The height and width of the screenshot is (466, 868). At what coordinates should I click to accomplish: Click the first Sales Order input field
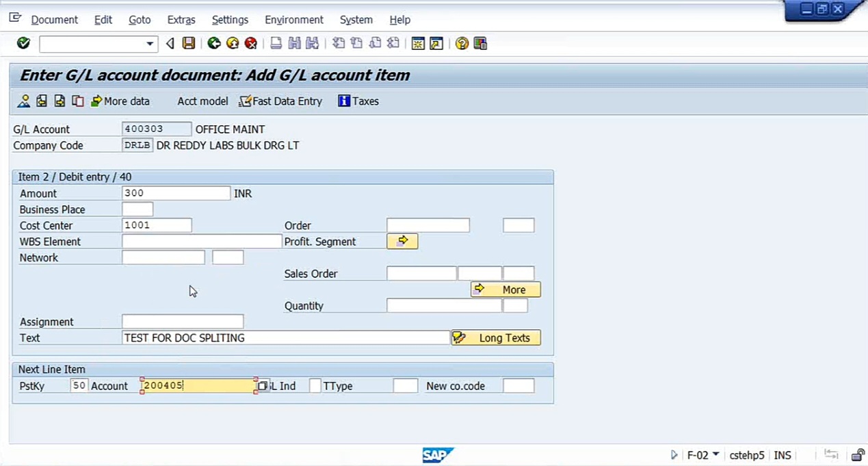(421, 274)
